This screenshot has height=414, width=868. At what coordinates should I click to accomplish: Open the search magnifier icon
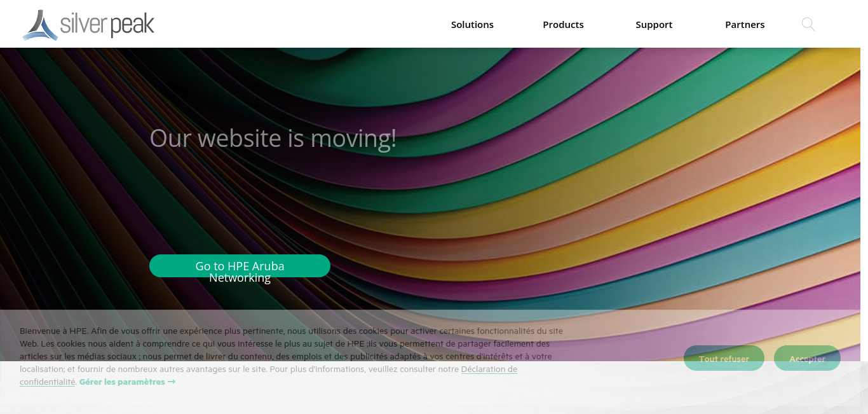[x=808, y=25]
